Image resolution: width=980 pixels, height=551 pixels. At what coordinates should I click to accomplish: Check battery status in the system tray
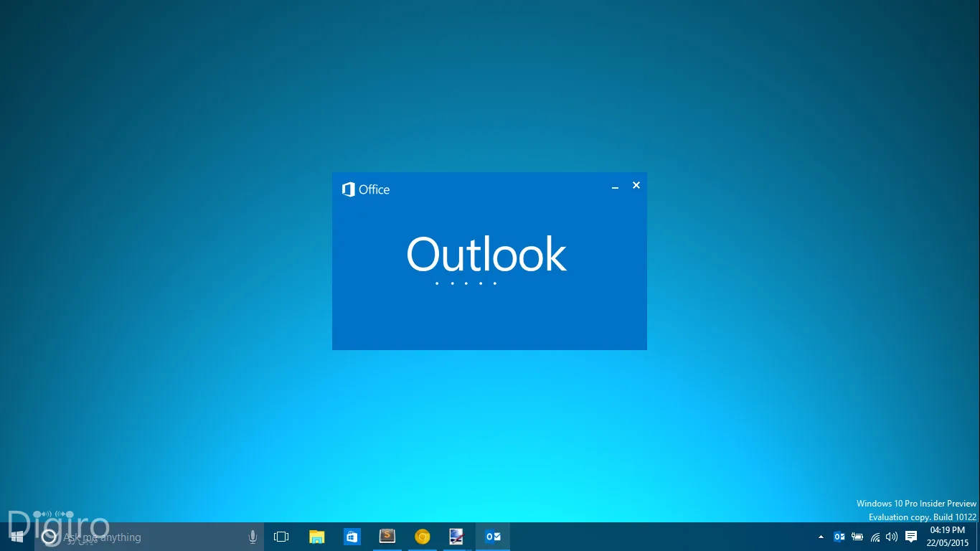tap(857, 537)
